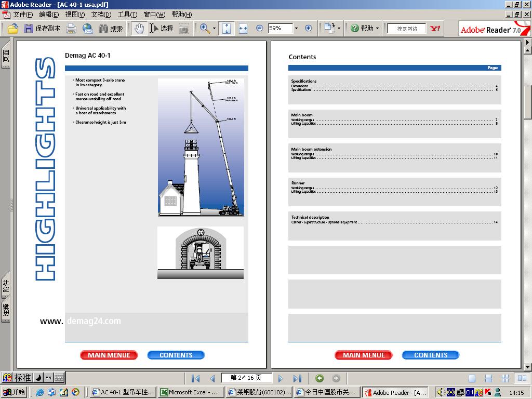This screenshot has height=399, width=532.
Task: Click CONTENTS button on Contents page
Action: click(431, 355)
